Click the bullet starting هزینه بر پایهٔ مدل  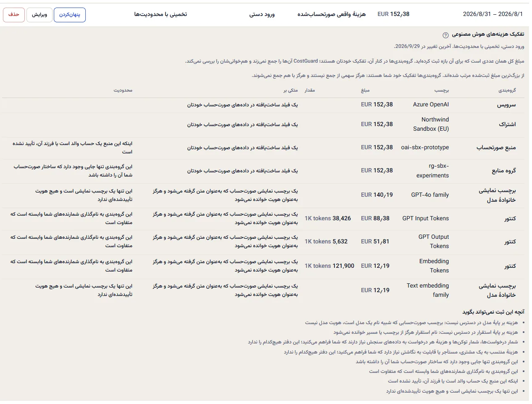click(411, 322)
